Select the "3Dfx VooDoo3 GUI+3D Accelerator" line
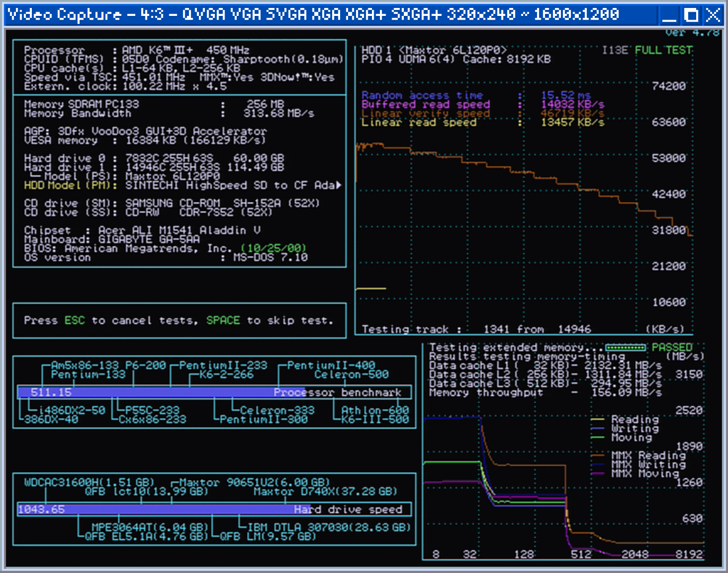Screen dimensions: 728x573 (x=162, y=131)
